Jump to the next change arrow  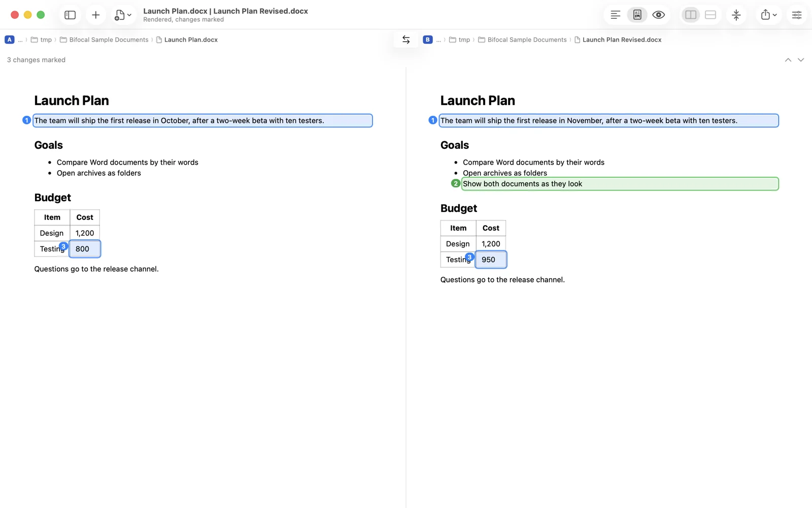click(800, 60)
